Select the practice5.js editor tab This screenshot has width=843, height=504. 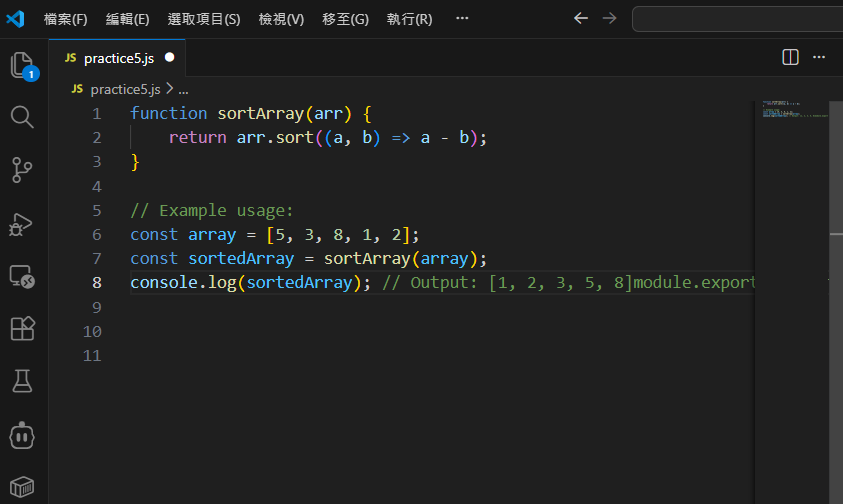coord(118,58)
